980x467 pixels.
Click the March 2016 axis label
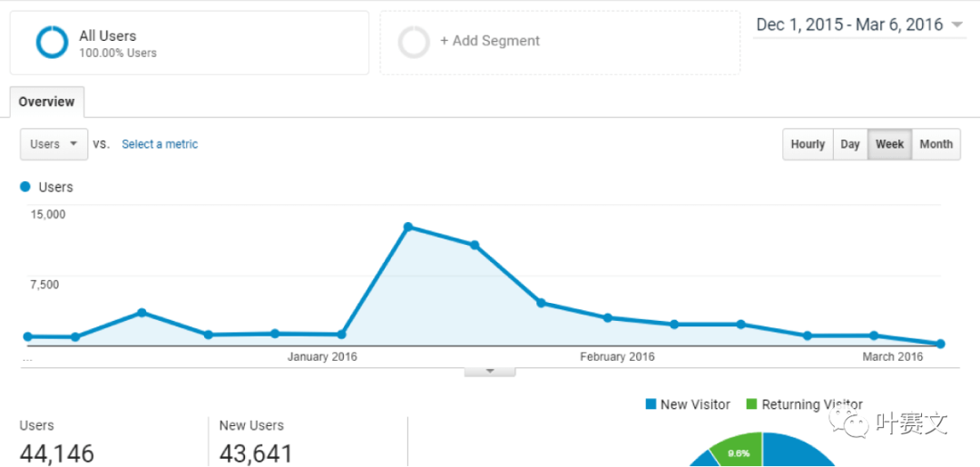click(893, 357)
